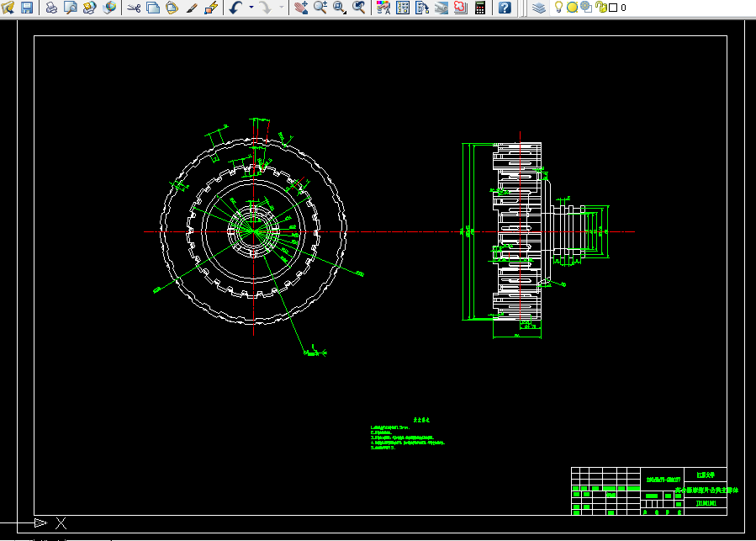
Task: Open Layer Properties Manager
Action: tap(538, 8)
